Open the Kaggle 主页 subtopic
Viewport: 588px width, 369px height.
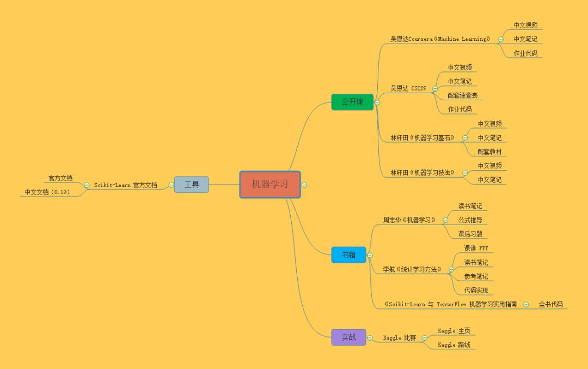[x=454, y=331]
